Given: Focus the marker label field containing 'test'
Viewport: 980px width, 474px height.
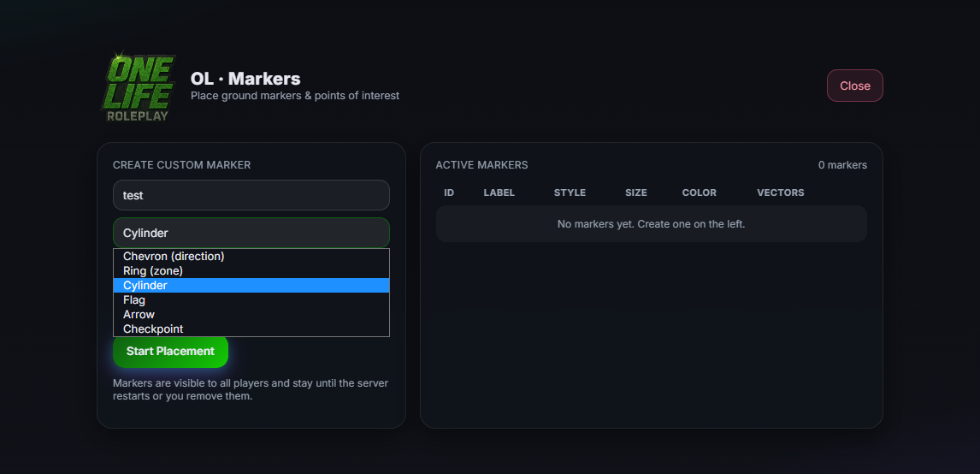Looking at the screenshot, I should pos(251,195).
